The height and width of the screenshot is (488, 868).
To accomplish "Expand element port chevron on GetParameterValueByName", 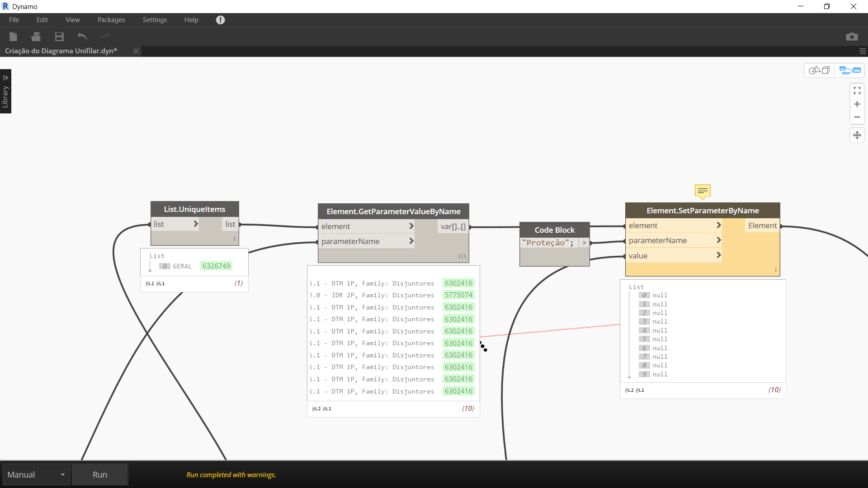I will (411, 226).
